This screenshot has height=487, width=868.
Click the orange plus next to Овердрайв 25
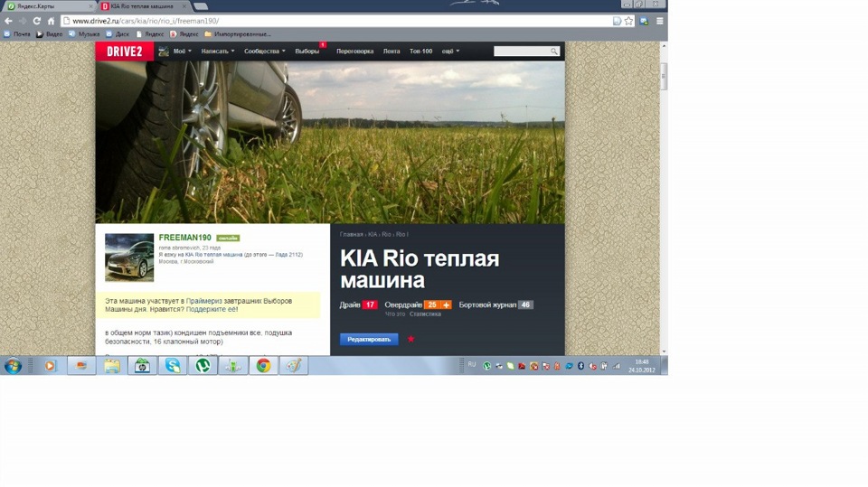tap(446, 304)
